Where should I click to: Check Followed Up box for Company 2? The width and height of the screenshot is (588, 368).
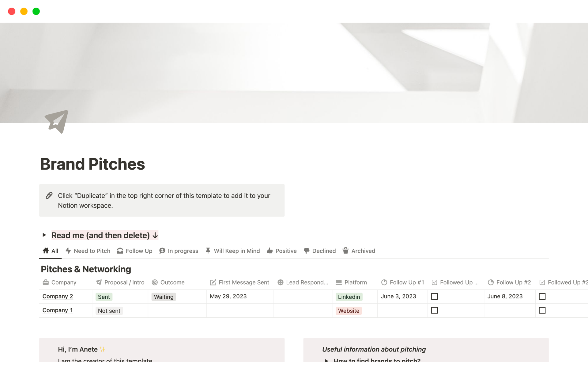tap(434, 297)
